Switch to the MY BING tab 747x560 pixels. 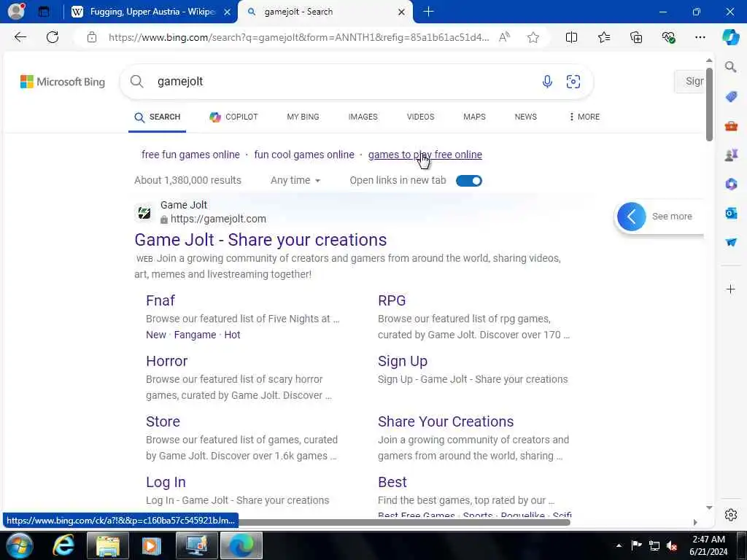[x=303, y=117]
